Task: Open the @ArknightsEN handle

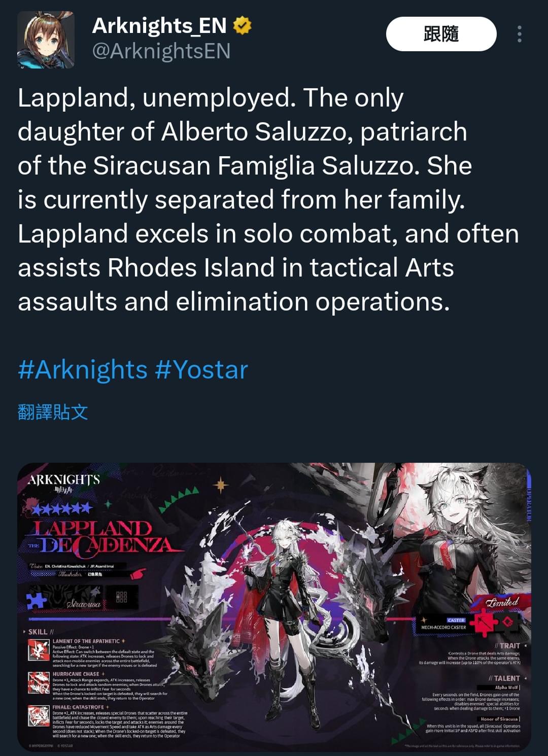Action: click(x=161, y=51)
